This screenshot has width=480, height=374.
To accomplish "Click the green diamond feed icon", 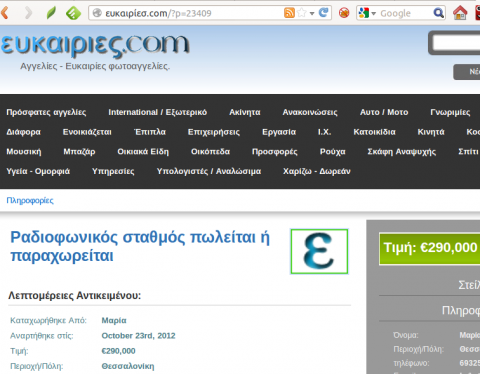I will click(73, 13).
